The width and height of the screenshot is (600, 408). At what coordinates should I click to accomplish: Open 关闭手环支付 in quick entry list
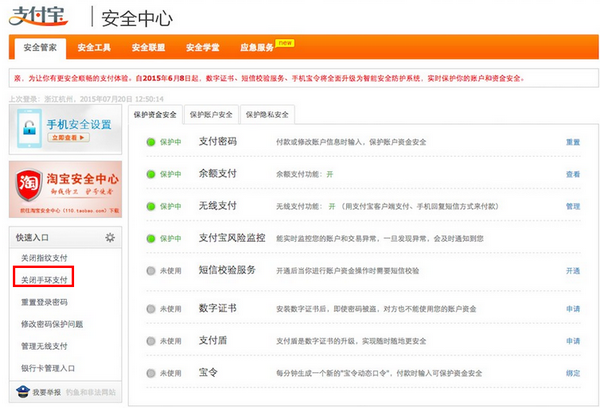pyautogui.click(x=44, y=281)
